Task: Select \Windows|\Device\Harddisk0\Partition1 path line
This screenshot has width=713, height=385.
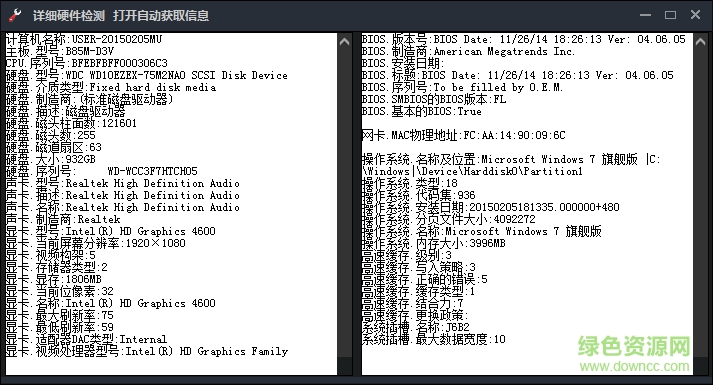Action: 472,171
